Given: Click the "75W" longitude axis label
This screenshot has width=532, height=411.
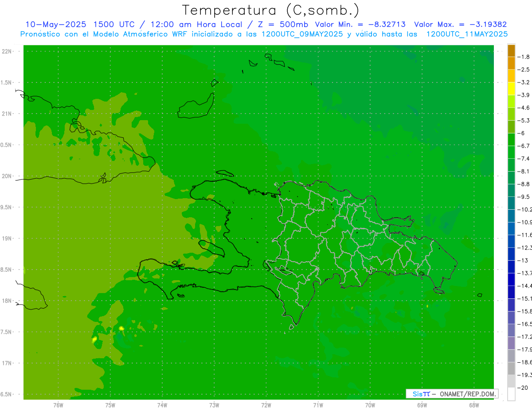Looking at the screenshot, I should 110,405.
